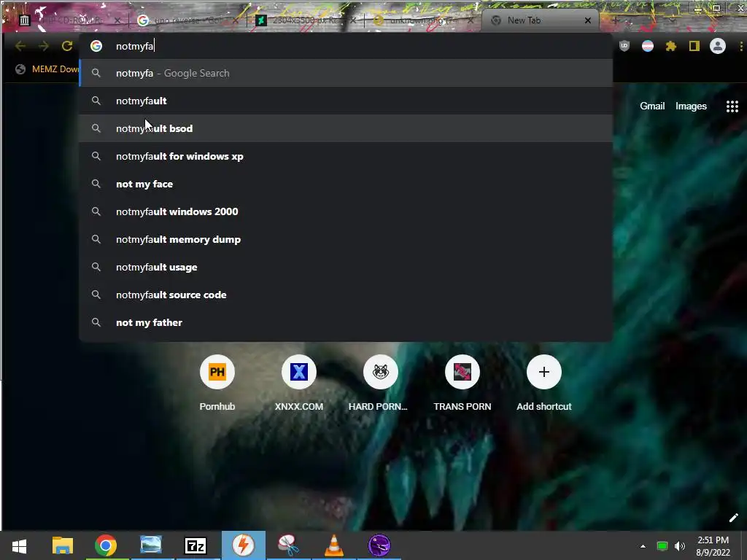The image size is (747, 560).
Task: Open the Google apps grid
Action: tap(732, 106)
